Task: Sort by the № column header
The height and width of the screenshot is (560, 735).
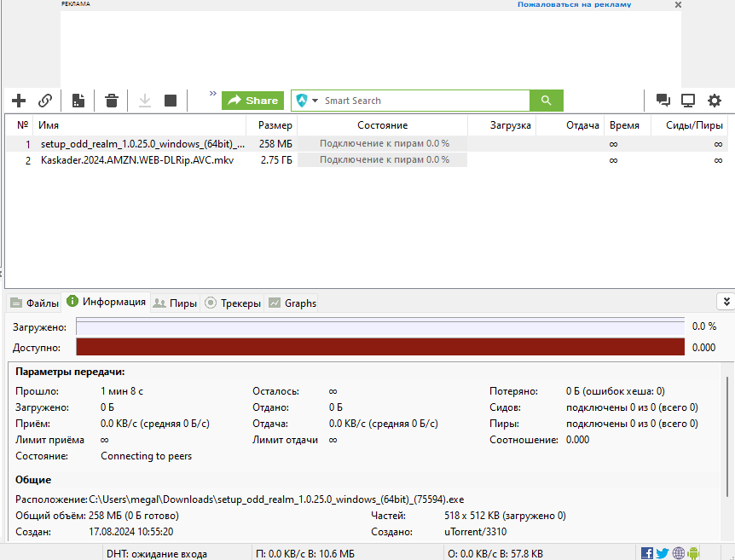Action: tap(22, 125)
